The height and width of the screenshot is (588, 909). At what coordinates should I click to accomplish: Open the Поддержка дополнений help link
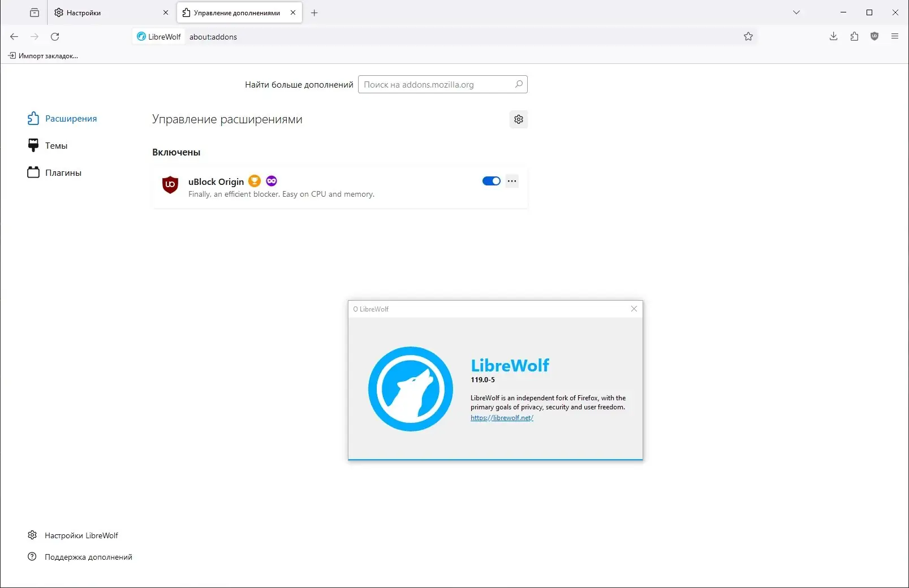[x=80, y=557]
